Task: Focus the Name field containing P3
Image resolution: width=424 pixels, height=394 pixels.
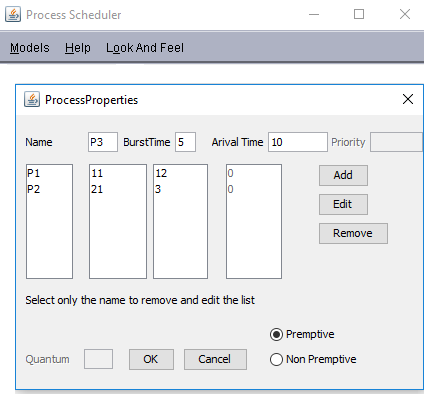Action: [103, 142]
